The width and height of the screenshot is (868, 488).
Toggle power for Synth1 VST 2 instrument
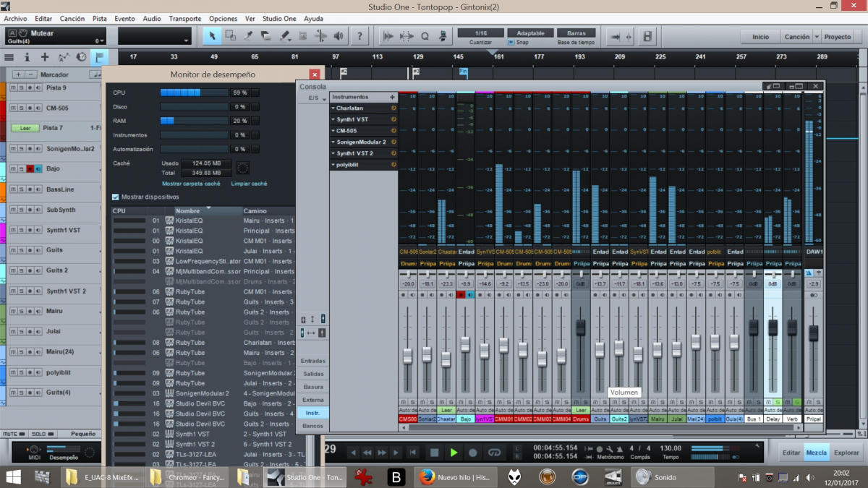tap(394, 153)
